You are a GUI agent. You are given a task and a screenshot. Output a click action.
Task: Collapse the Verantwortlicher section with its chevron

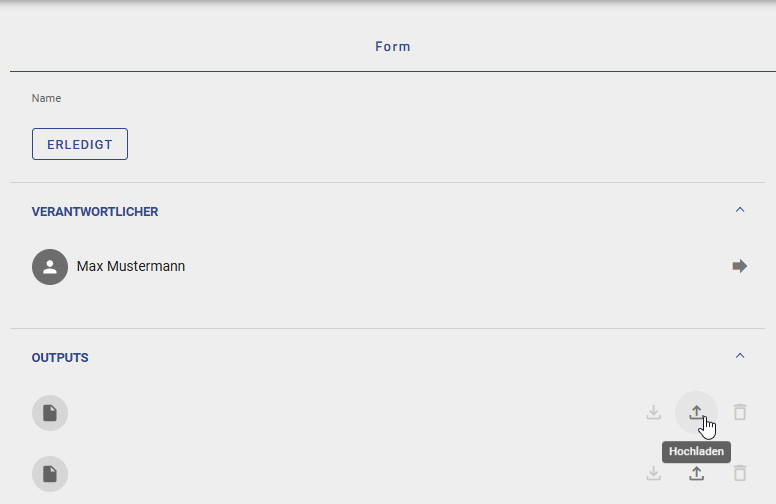coord(740,210)
